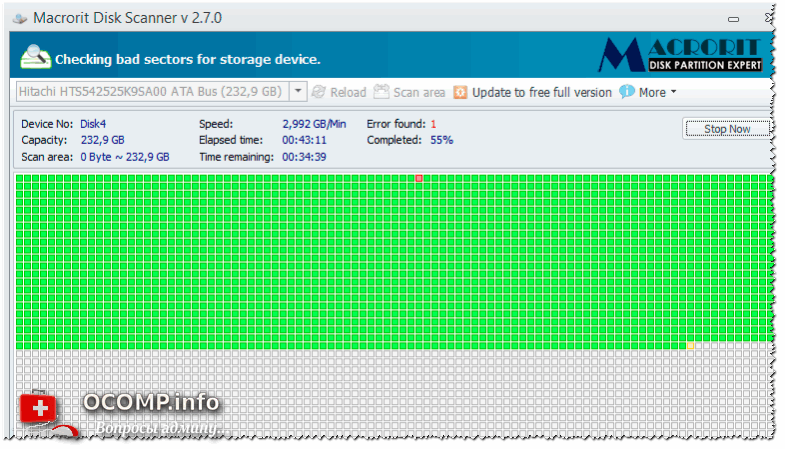Viewport: 785px width, 449px height.
Task: Click the disk magnifier header icon
Action: tap(36, 57)
